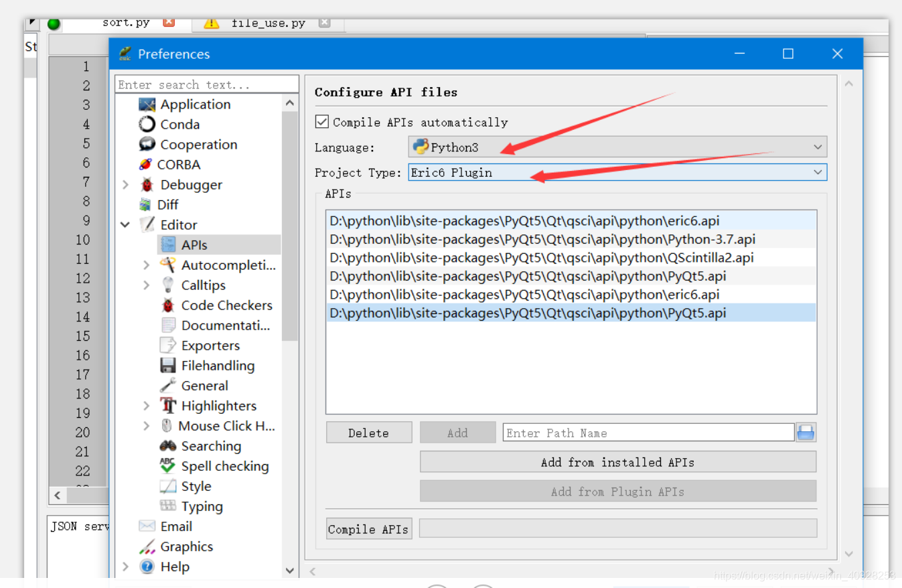
Task: Open the Project Type dropdown
Action: [x=617, y=173]
